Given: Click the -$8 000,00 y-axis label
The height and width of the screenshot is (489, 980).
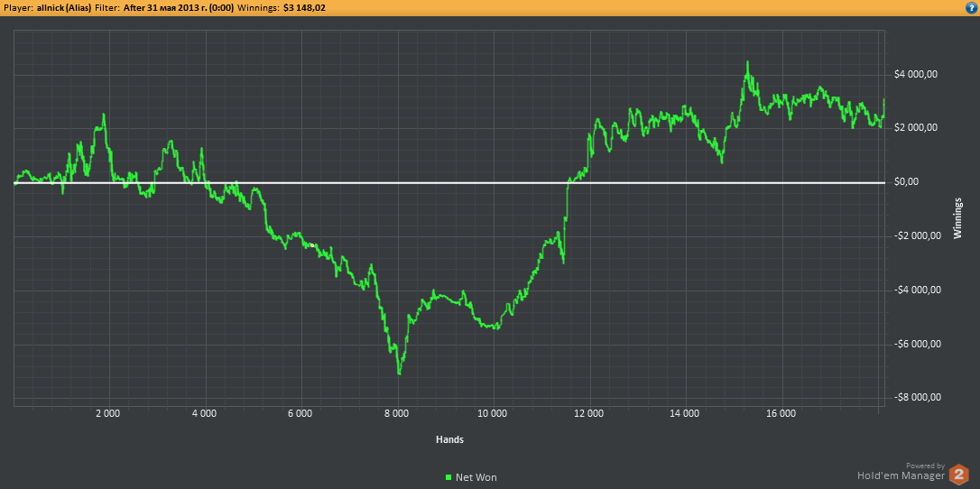Looking at the screenshot, I should click(x=918, y=398).
